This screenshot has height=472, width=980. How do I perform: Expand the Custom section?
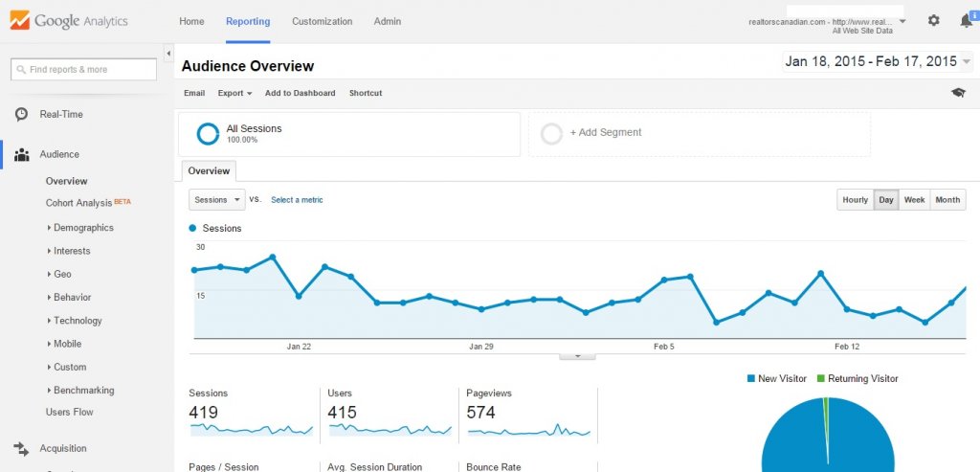[67, 367]
